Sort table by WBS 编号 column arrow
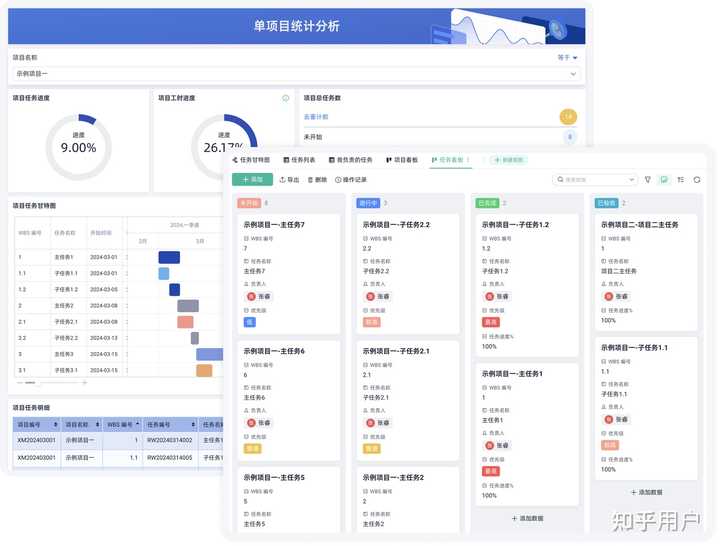Screen dimensions: 720x546 (x=137, y=424)
